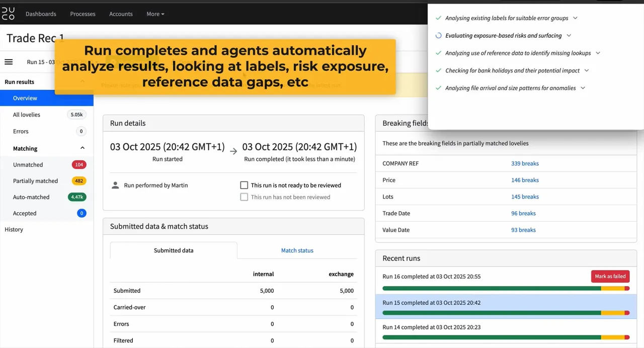The image size is (644, 348).
Task: Click the Run results sidebar heading
Action: [20, 82]
